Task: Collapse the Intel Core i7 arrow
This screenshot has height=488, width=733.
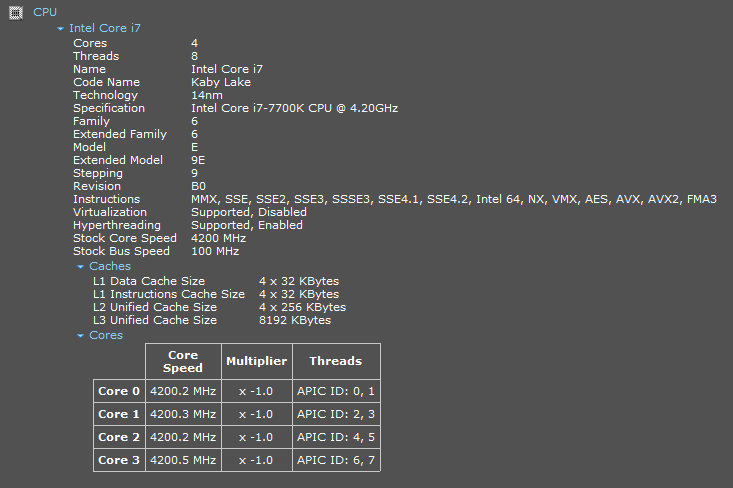Action: 61,29
